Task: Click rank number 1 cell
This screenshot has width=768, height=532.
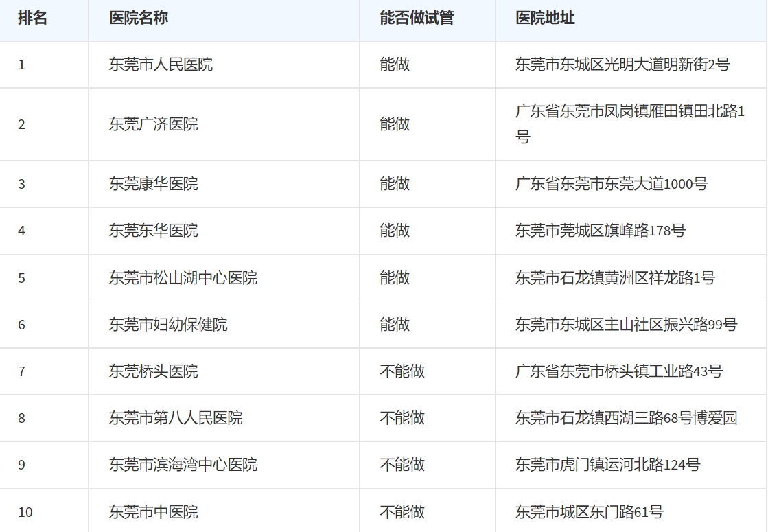Action: pyautogui.click(x=21, y=65)
